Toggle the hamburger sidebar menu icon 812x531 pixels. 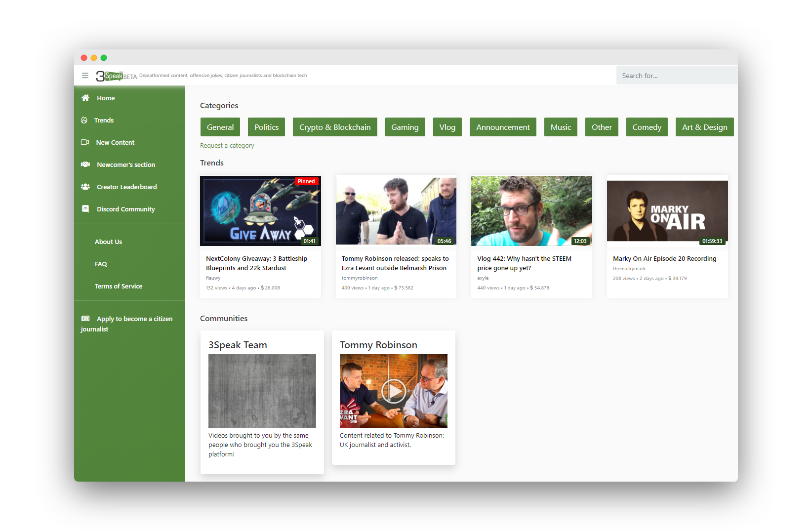tap(85, 76)
